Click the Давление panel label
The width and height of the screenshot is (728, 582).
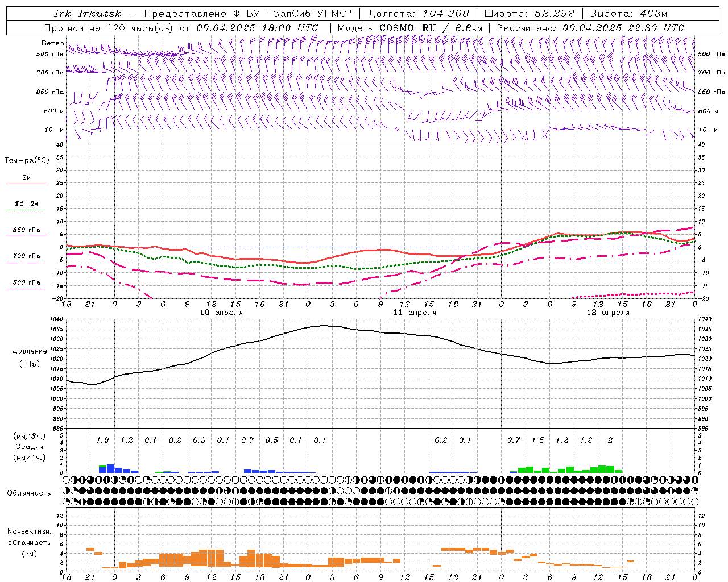29,351
